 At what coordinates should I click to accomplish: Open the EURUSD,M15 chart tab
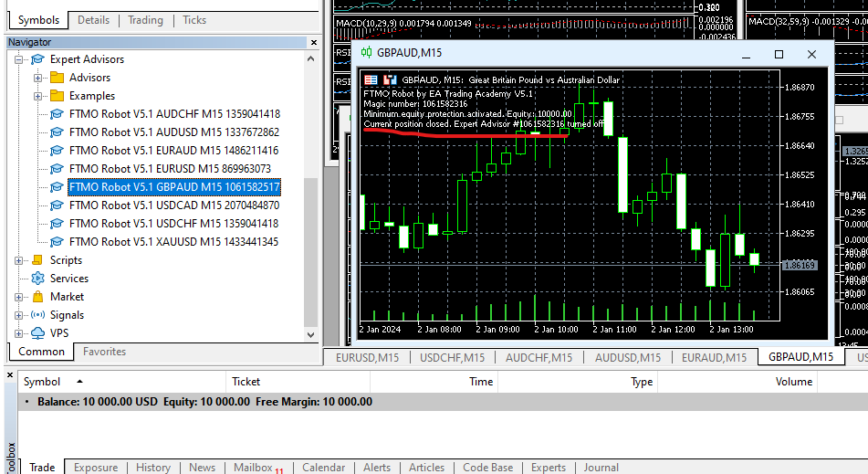[367, 358]
